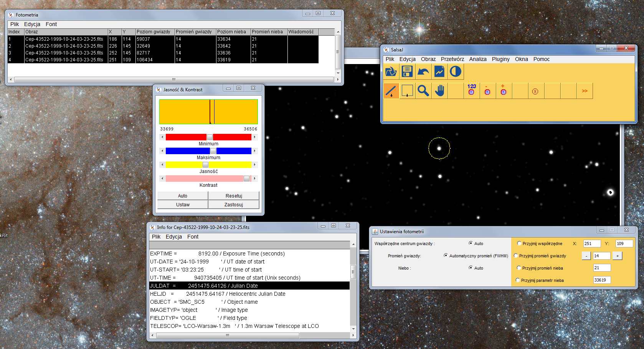The image size is (644, 349).
Task: Select the hand scrolling tool
Action: click(439, 91)
